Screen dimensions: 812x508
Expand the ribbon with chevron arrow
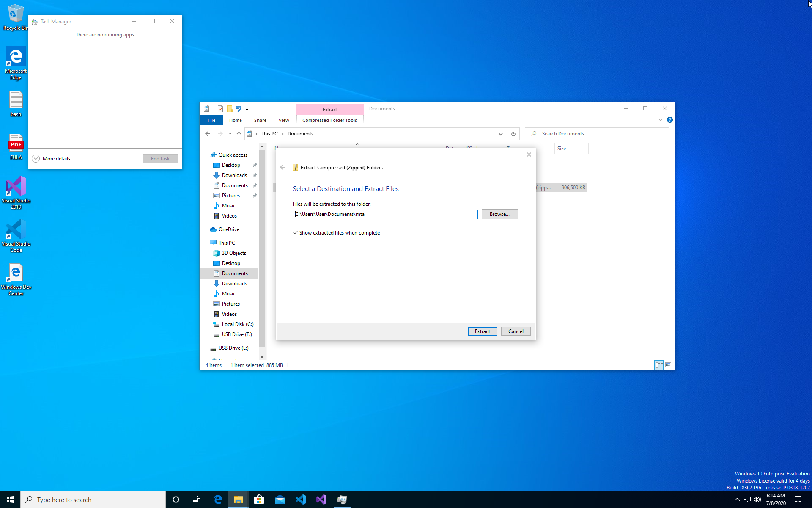click(660, 120)
